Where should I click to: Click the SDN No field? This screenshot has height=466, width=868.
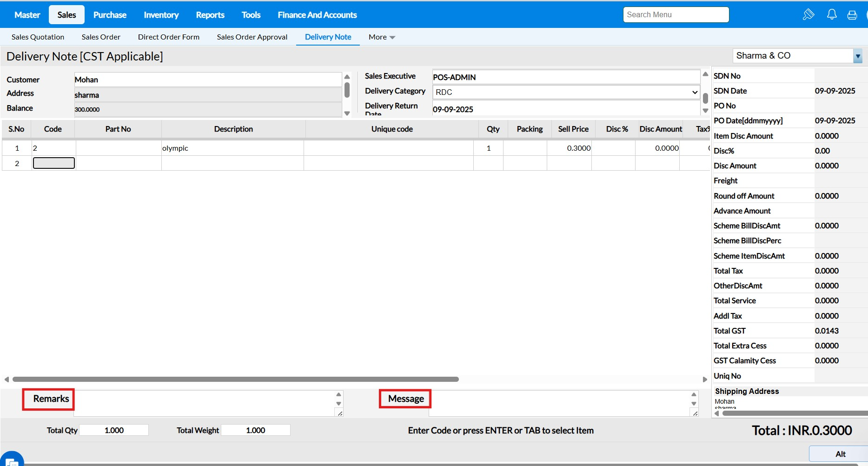841,76
